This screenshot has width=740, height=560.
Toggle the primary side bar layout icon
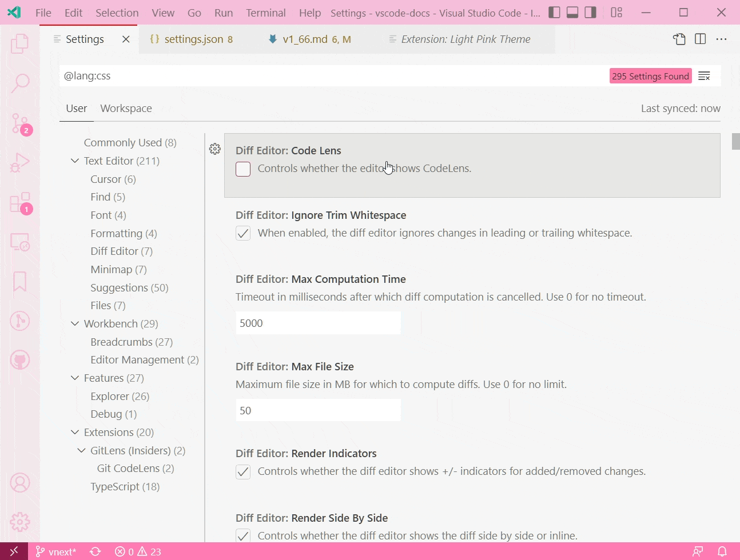tap(554, 13)
